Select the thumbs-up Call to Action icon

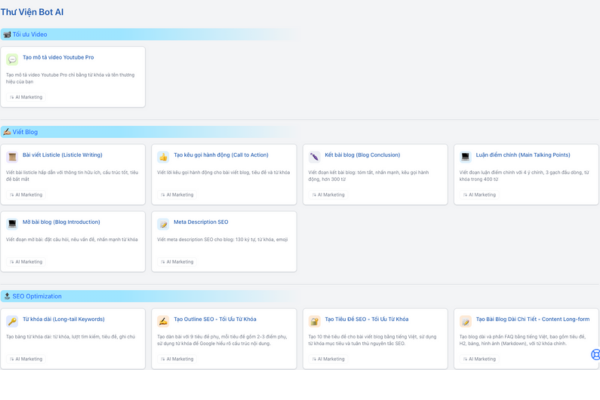coord(164,157)
